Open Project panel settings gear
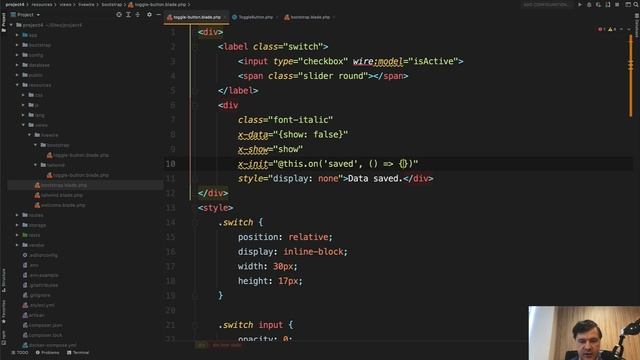 coord(149,15)
